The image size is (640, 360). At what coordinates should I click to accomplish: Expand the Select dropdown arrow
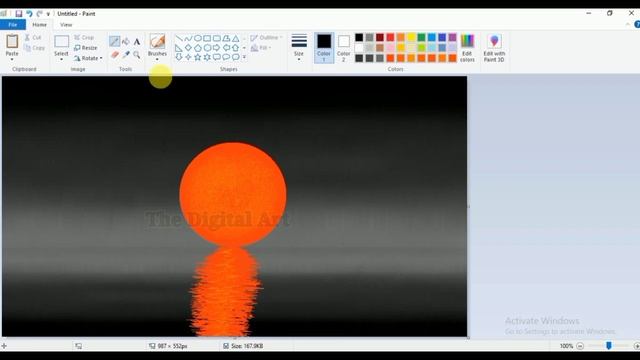[x=61, y=60]
